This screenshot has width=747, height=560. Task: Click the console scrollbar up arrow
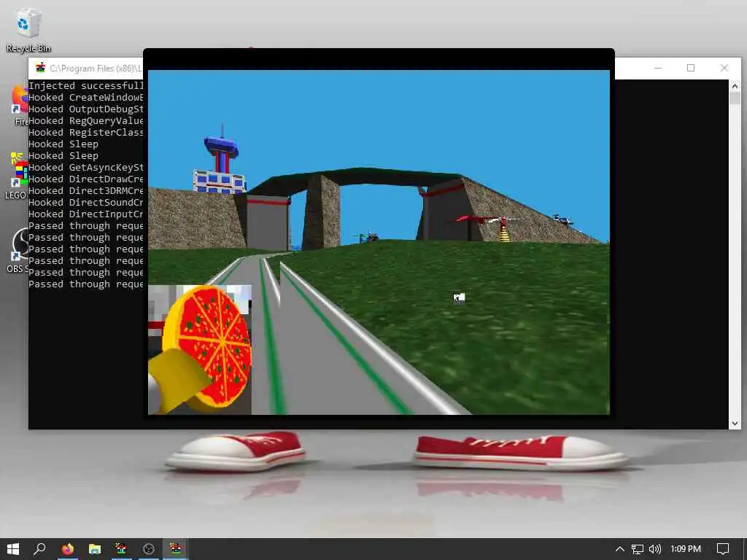click(735, 86)
